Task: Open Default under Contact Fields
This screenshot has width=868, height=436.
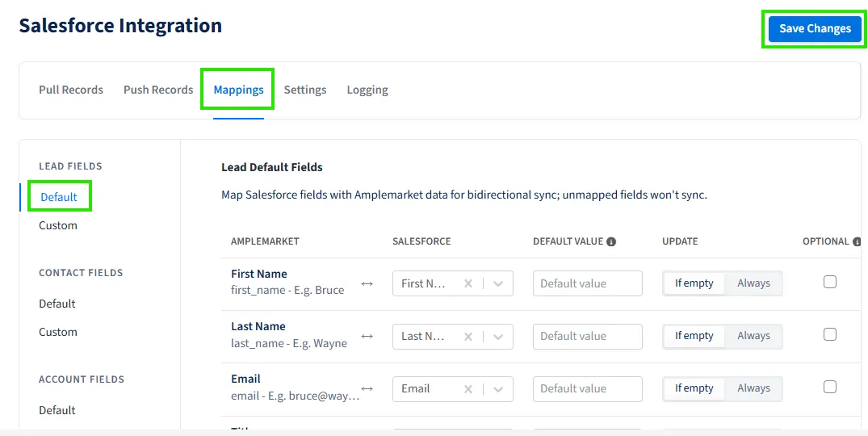Action: (57, 304)
